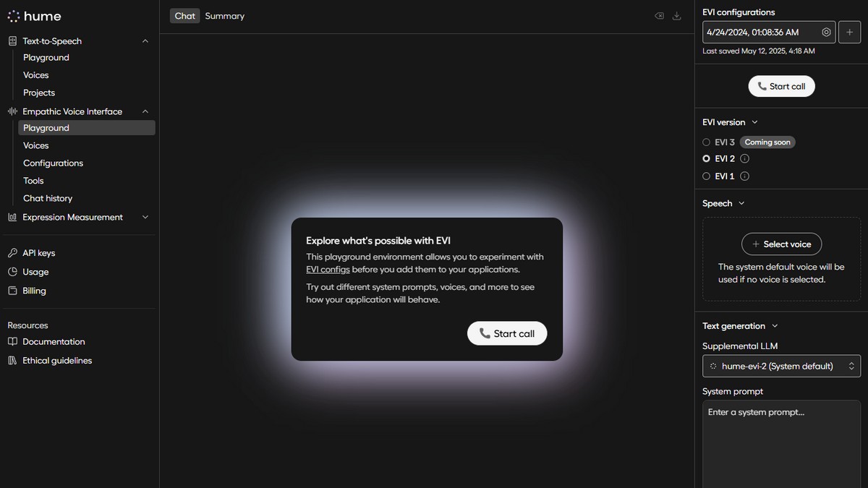Open the selected EVI Playground item
The height and width of the screenshot is (488, 868).
coord(87,128)
